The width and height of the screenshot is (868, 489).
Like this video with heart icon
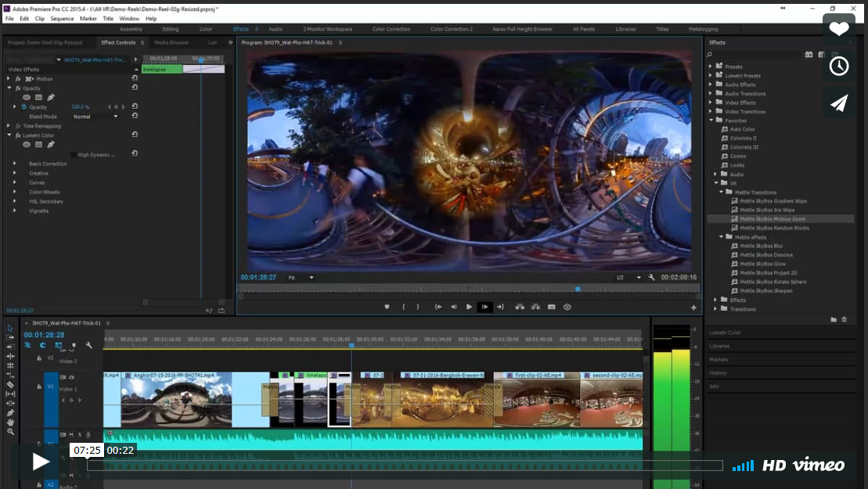tap(839, 29)
